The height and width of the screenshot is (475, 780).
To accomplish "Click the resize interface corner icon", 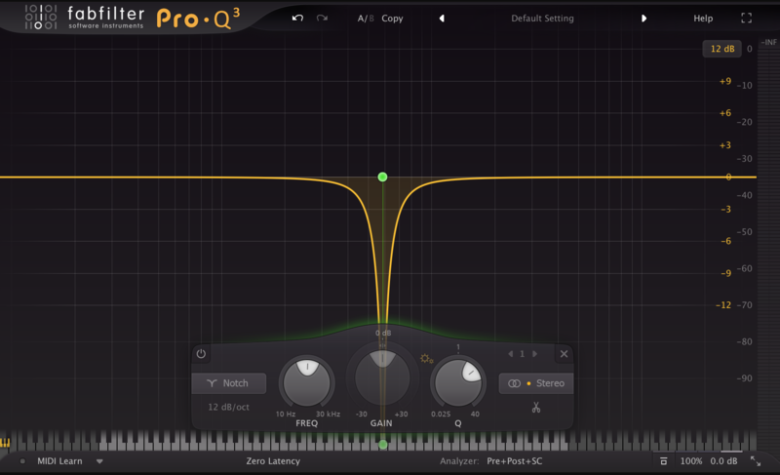I will click(756, 461).
